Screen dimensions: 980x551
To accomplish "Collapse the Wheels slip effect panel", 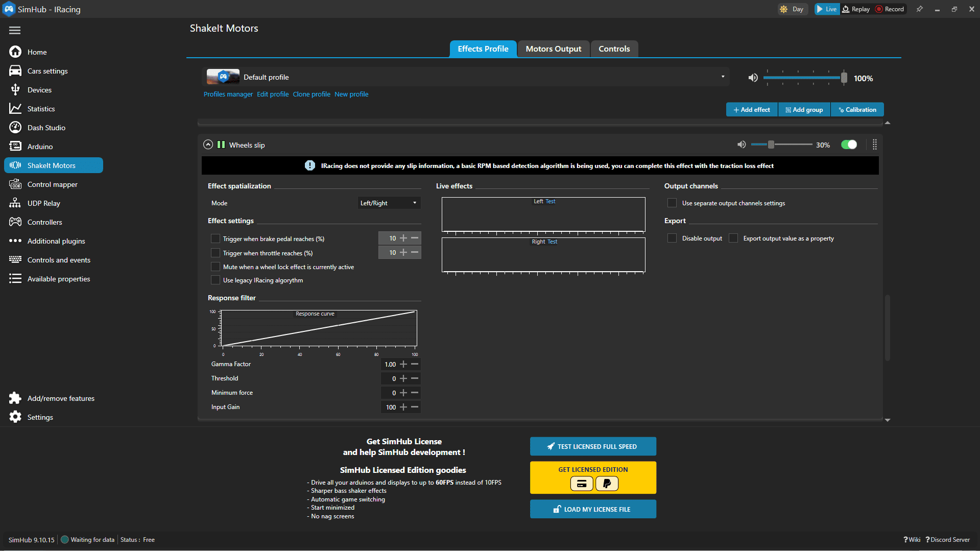I will 208,145.
